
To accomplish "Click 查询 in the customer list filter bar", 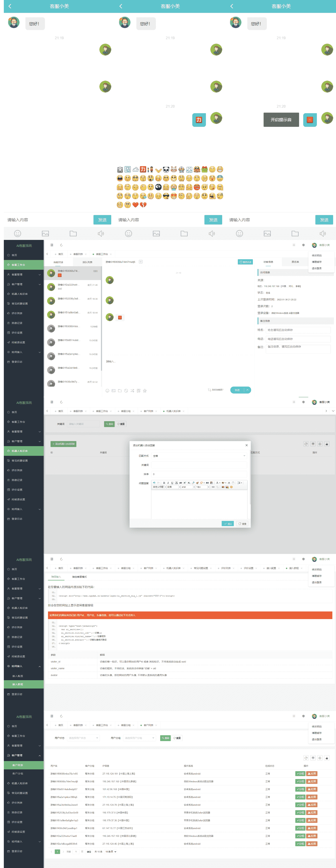I will pyautogui.click(x=165, y=738).
